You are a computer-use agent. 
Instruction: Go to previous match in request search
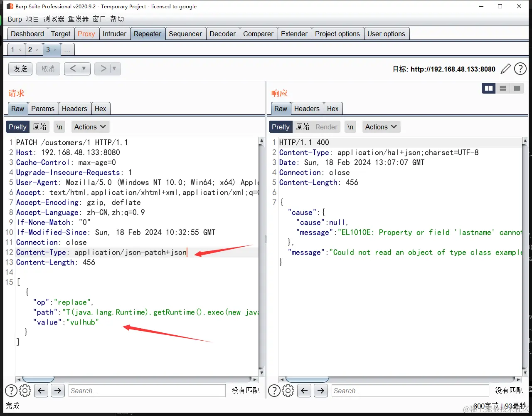click(41, 391)
